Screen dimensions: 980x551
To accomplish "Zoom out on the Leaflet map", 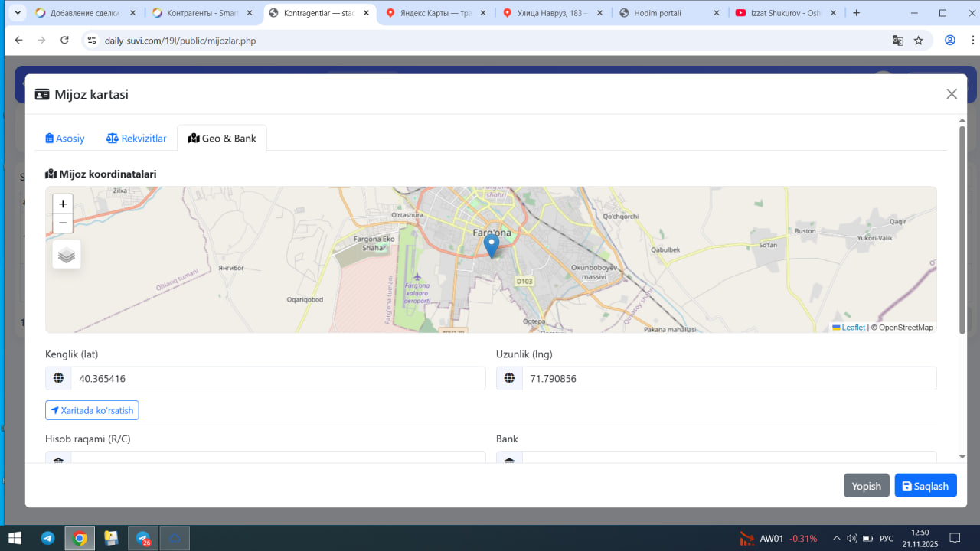I will [63, 223].
